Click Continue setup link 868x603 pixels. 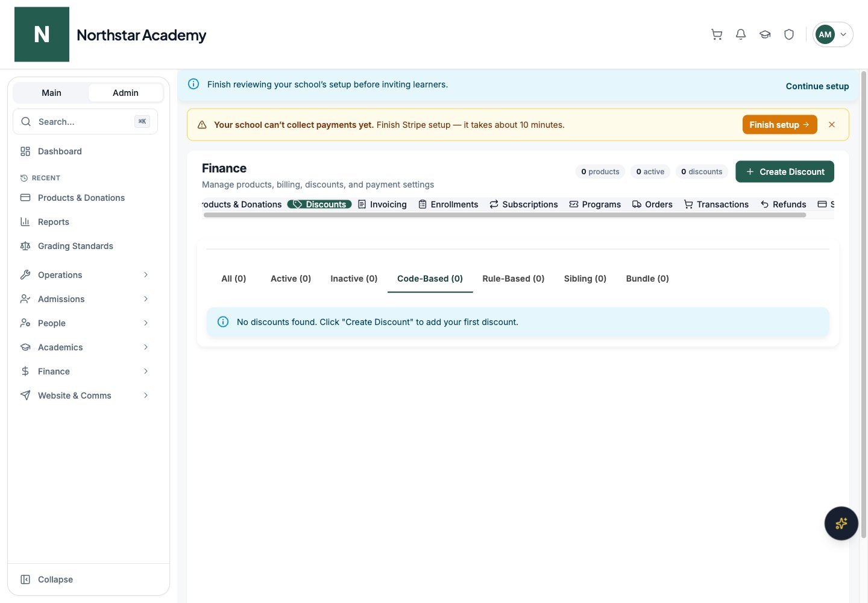tap(817, 86)
